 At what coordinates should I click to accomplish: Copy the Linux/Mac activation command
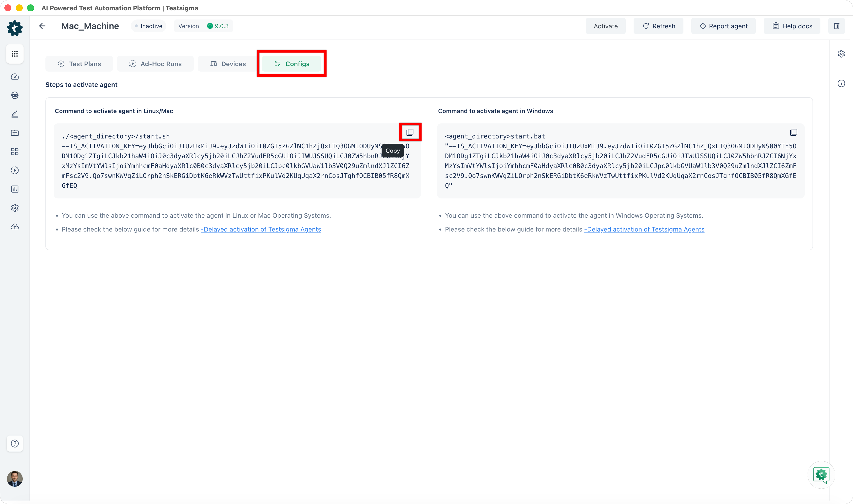point(410,132)
